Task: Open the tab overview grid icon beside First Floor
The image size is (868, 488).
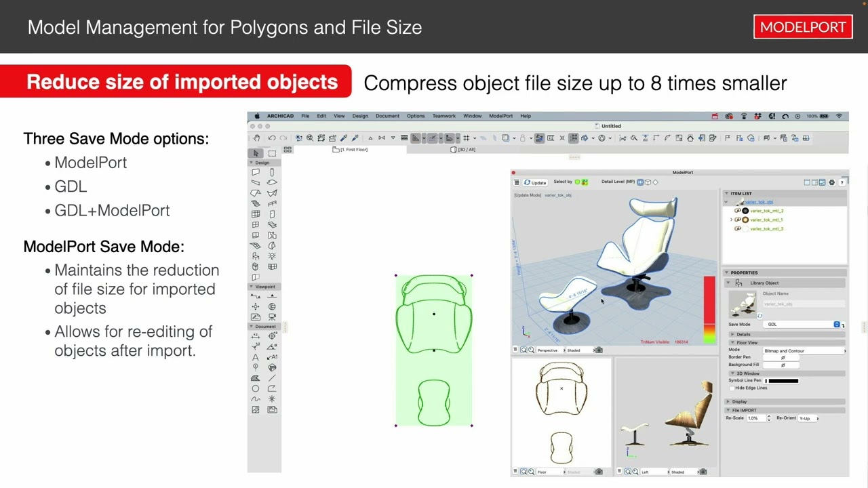Action: (288, 149)
